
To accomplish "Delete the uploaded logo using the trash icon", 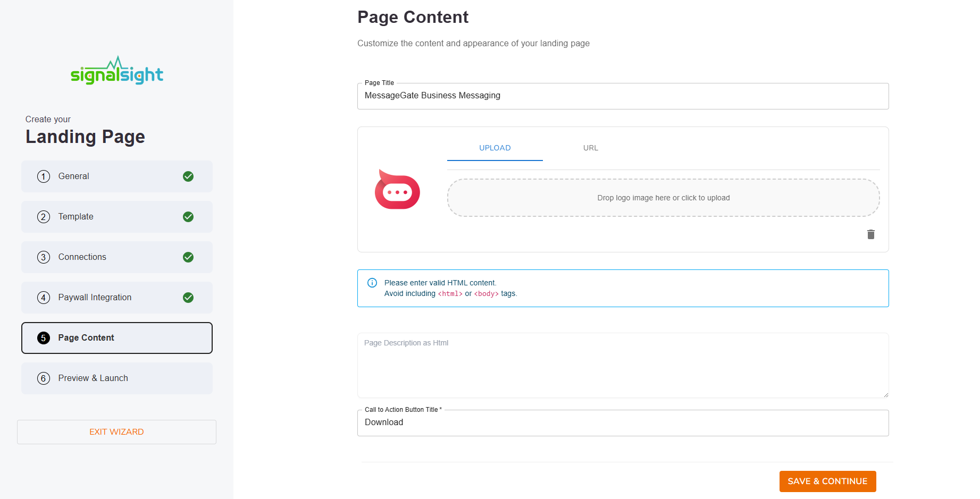I will click(870, 234).
